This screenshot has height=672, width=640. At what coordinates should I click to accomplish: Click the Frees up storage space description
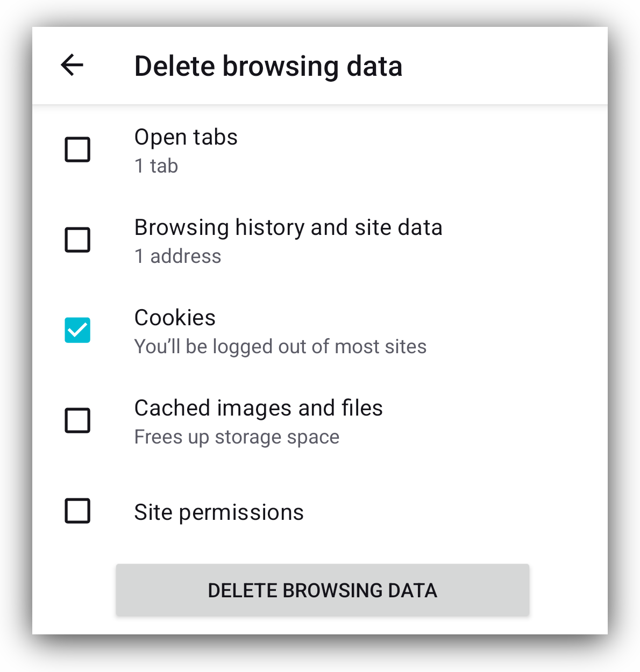pos(237,437)
